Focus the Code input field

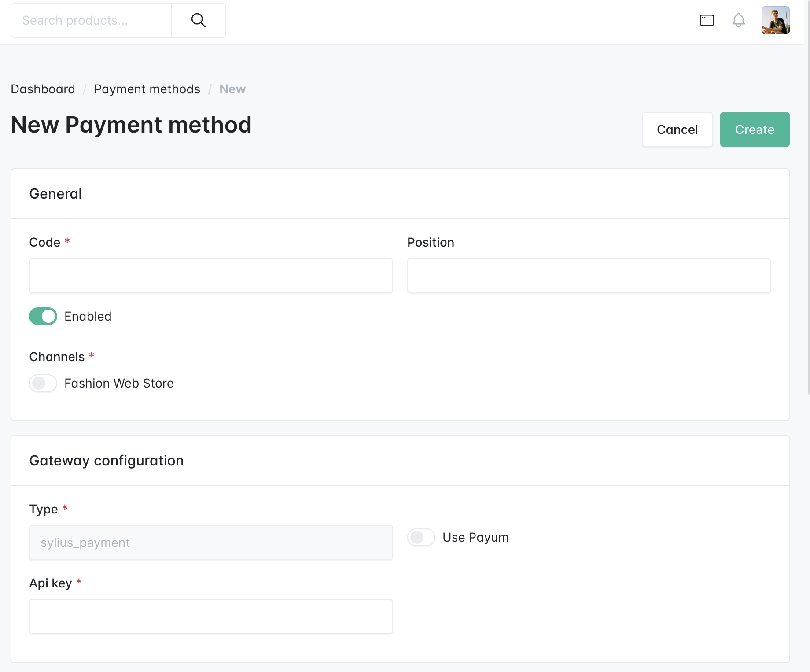tap(211, 276)
